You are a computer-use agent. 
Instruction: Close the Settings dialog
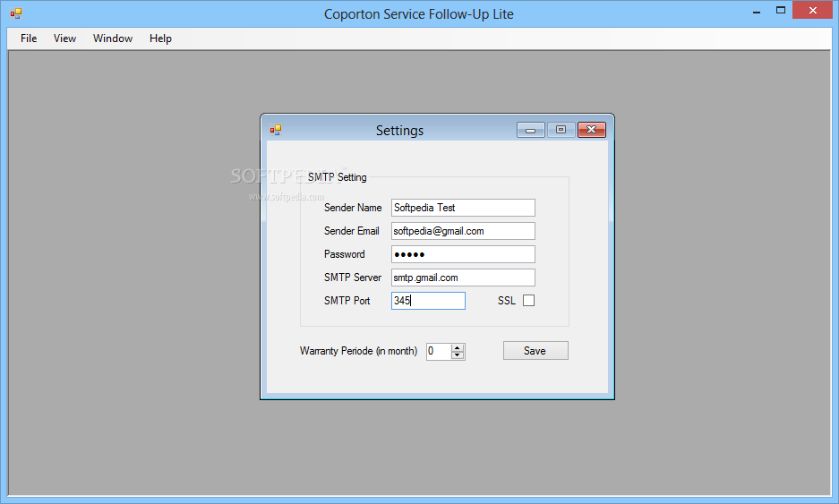[592, 130]
